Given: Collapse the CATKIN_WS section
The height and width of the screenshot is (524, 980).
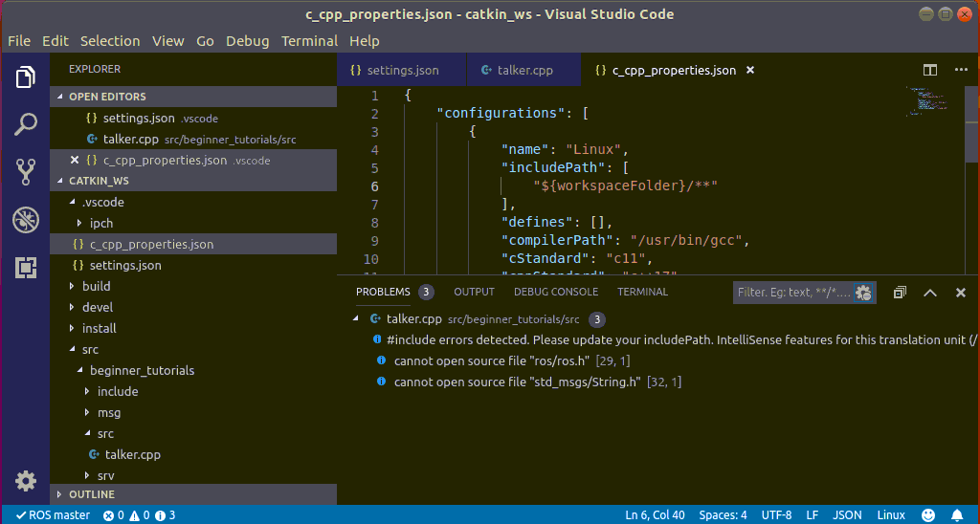Looking at the screenshot, I should pyautogui.click(x=60, y=181).
